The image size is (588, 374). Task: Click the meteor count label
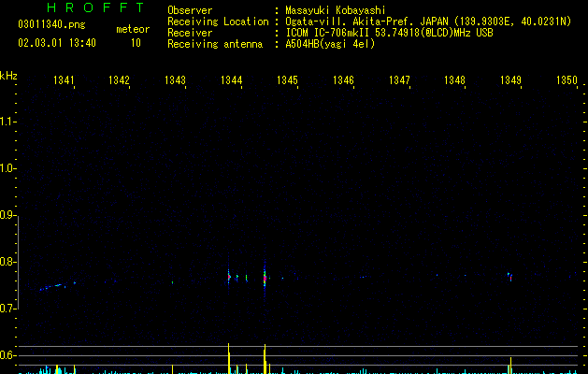coord(133,29)
